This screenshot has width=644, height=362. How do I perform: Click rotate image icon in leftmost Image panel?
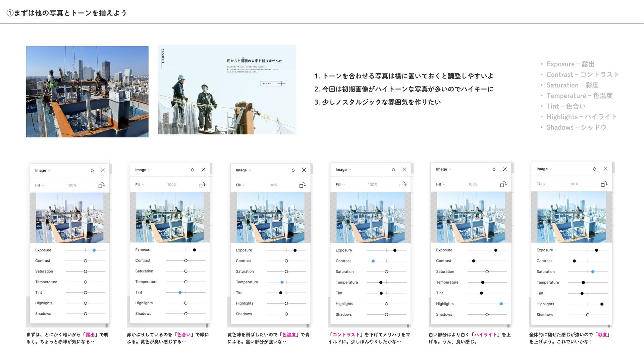[x=102, y=185]
